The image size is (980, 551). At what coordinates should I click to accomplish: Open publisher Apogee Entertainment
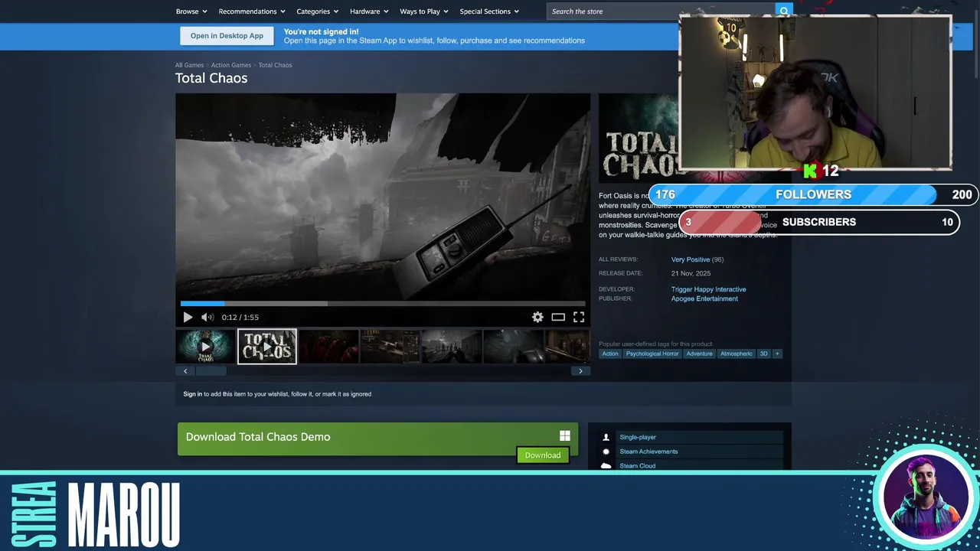tap(704, 298)
